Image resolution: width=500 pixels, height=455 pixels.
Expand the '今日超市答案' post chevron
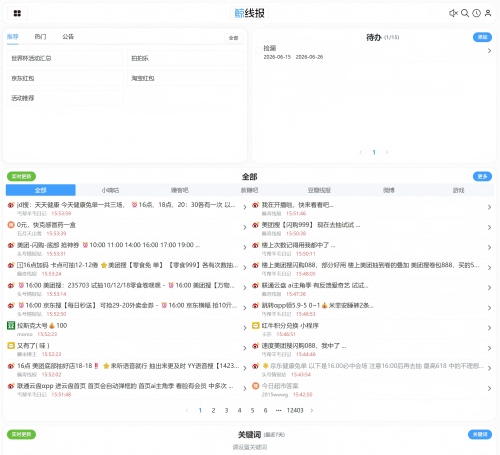click(489, 388)
